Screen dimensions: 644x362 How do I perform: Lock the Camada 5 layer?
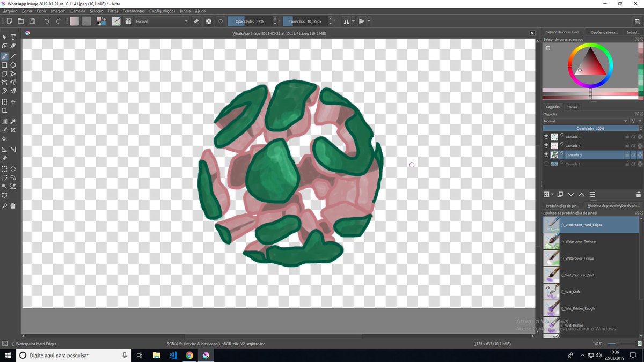[x=627, y=155]
